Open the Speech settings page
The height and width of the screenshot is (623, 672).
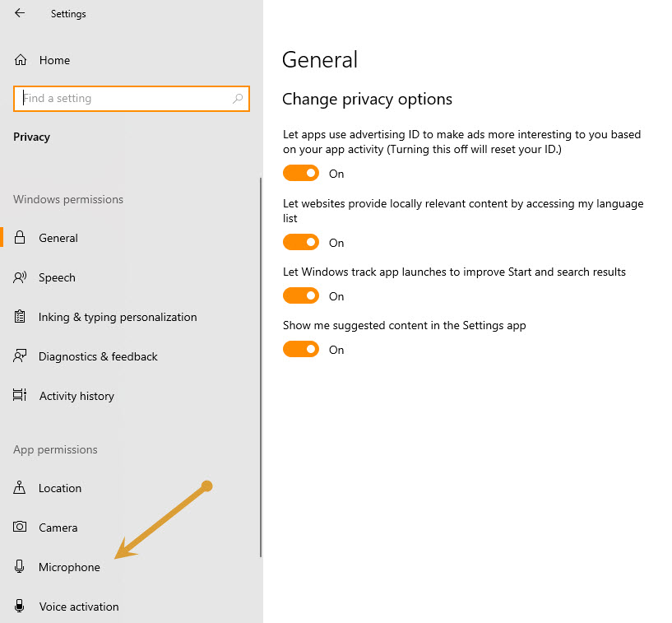(130, 277)
